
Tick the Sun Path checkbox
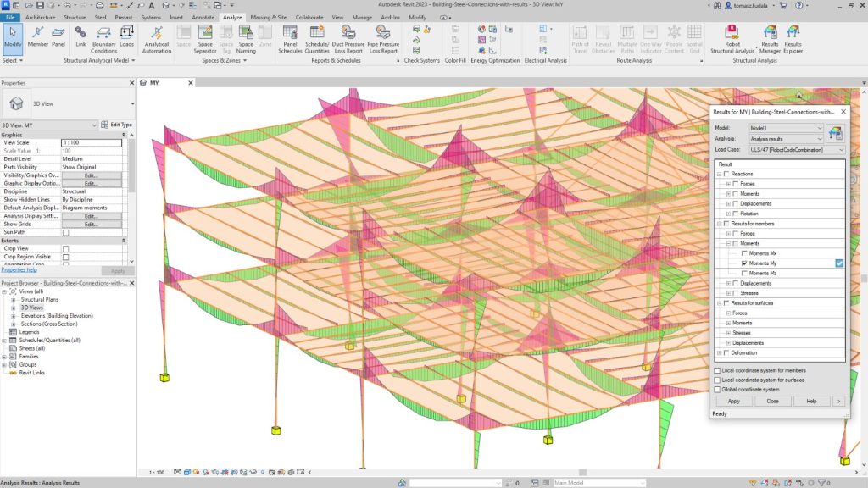(66, 232)
